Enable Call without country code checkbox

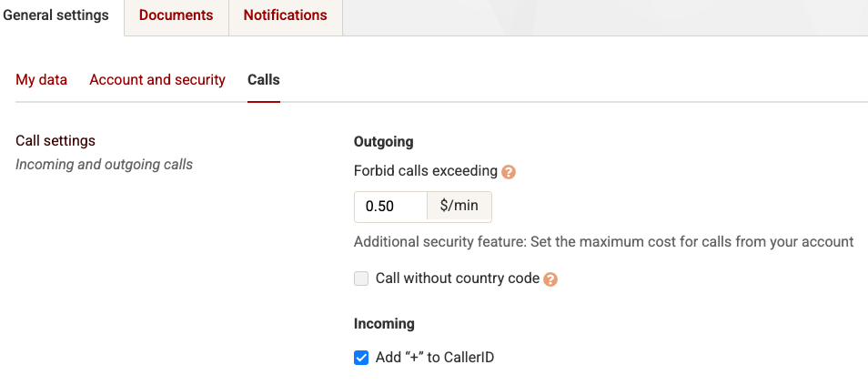[x=361, y=279]
